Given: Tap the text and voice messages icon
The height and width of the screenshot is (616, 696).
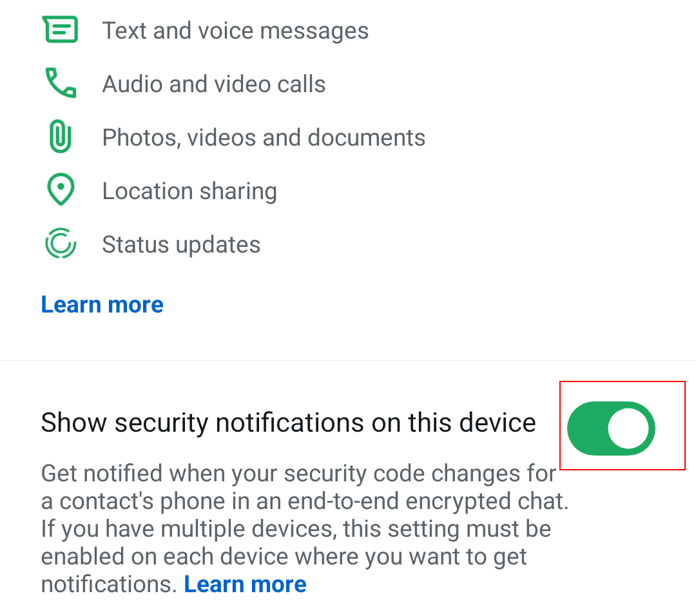Looking at the screenshot, I should pos(60,30).
